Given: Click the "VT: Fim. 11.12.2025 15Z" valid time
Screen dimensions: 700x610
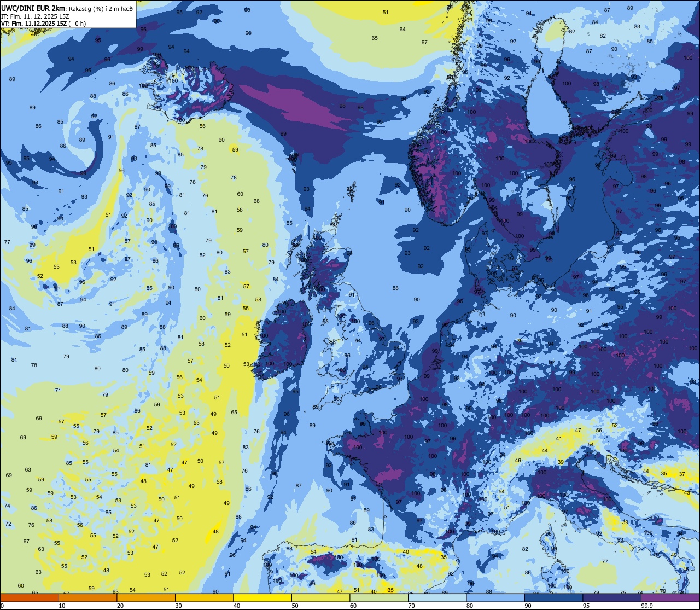Looking at the screenshot, I should [x=33, y=24].
